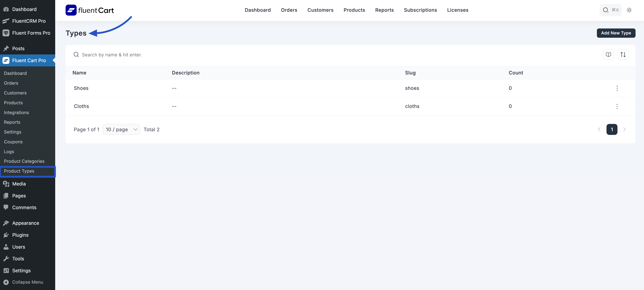This screenshot has width=644, height=290.
Task: Open the Media library from the sidebar
Action: 19,183
